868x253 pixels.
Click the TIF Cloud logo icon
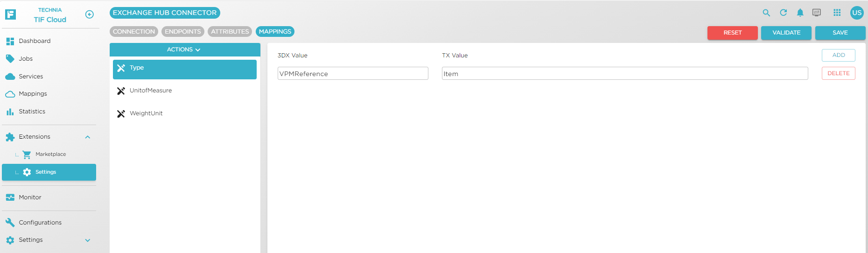tap(10, 14)
